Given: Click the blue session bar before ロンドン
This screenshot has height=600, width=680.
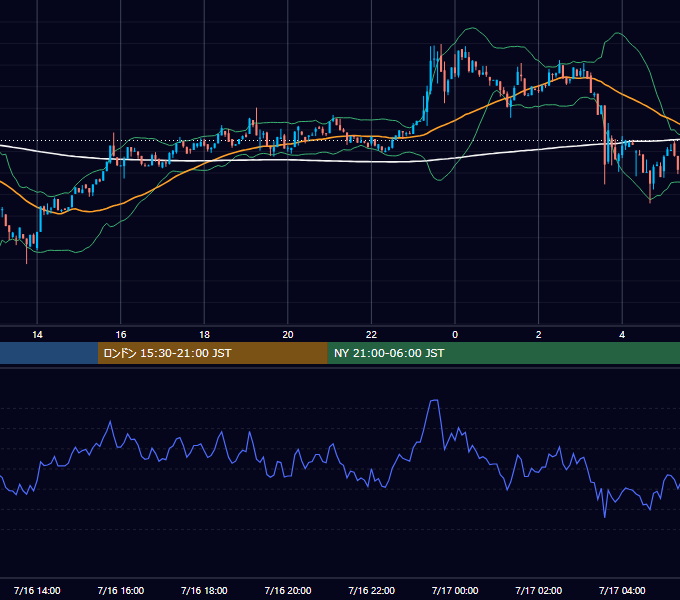Looking at the screenshot, I should coord(49,353).
